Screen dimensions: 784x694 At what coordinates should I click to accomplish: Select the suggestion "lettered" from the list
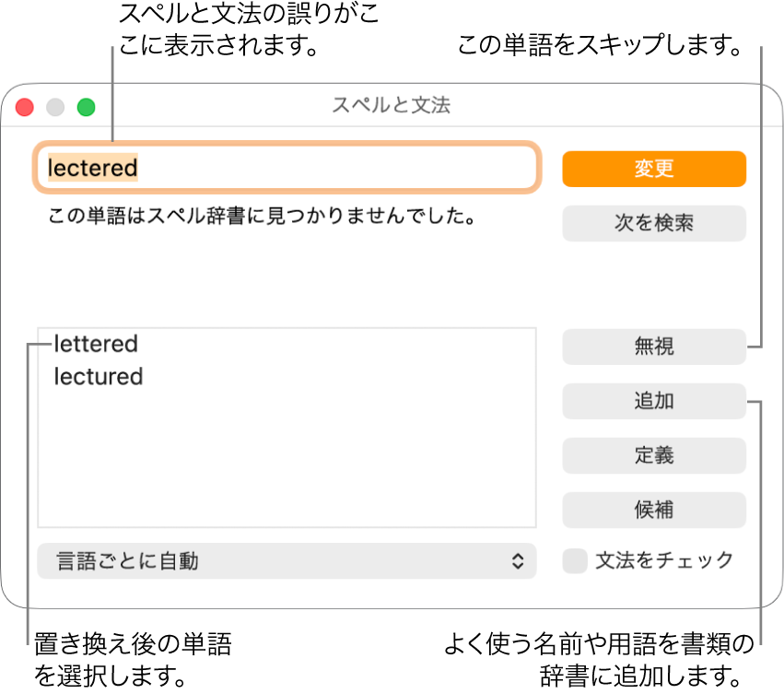click(x=97, y=344)
